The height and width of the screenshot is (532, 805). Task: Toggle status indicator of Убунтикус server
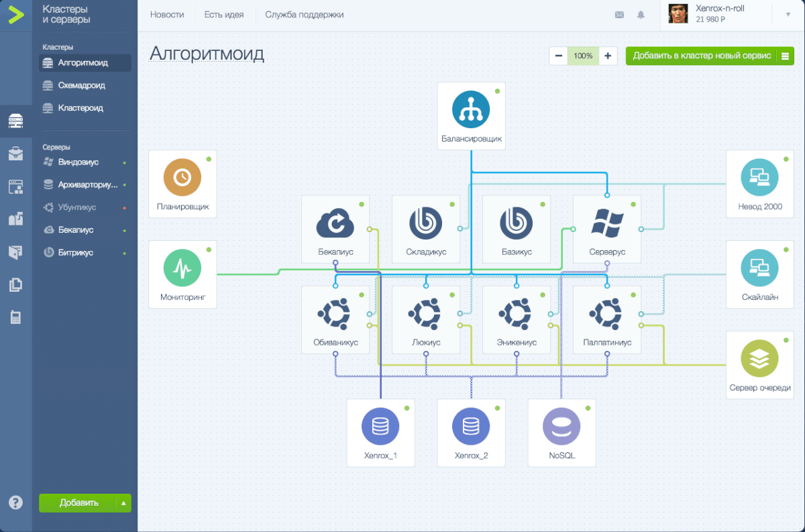pos(123,207)
